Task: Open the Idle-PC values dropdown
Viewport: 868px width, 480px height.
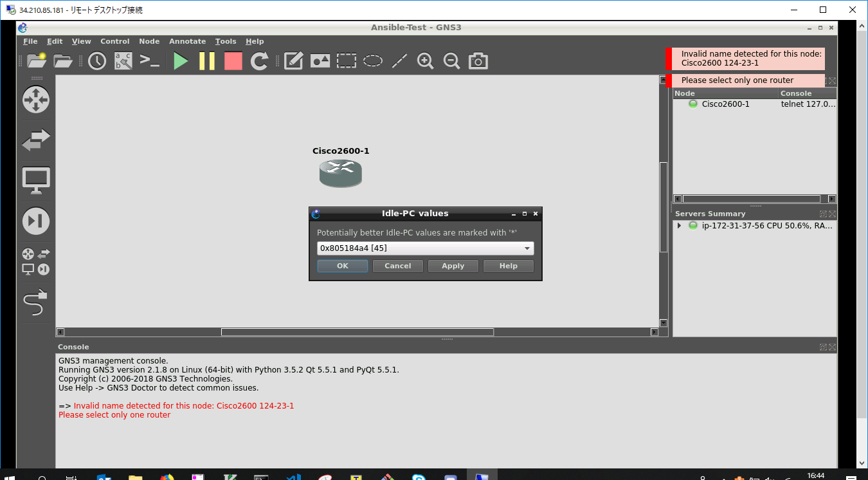Action: click(x=426, y=248)
